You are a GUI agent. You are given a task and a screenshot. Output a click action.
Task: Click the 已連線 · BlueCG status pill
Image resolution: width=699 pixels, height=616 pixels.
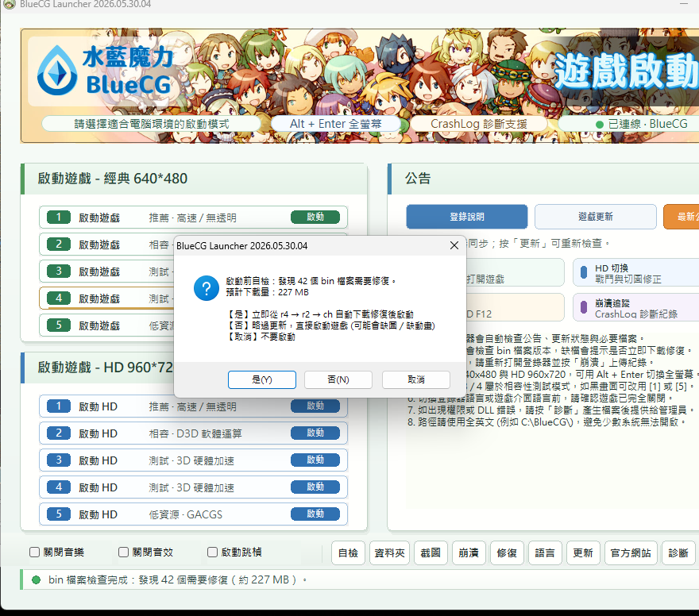point(628,124)
